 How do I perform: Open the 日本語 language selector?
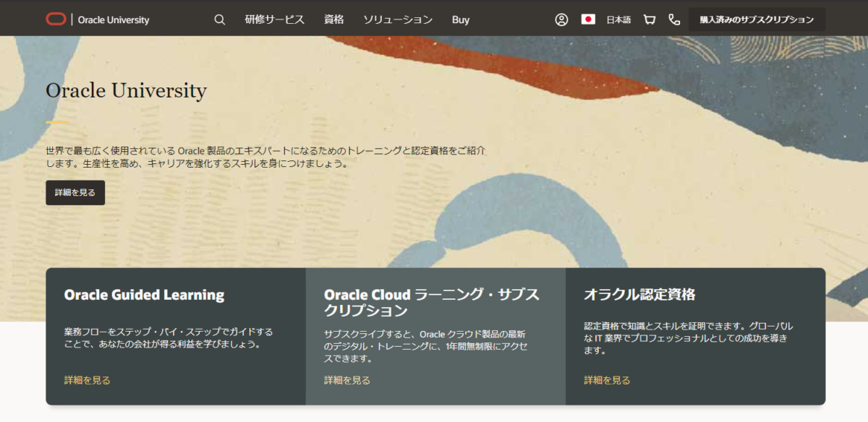(618, 20)
